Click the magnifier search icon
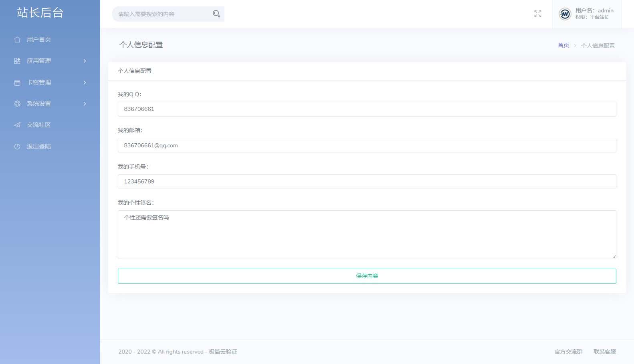This screenshot has height=364, width=634. pyautogui.click(x=216, y=14)
